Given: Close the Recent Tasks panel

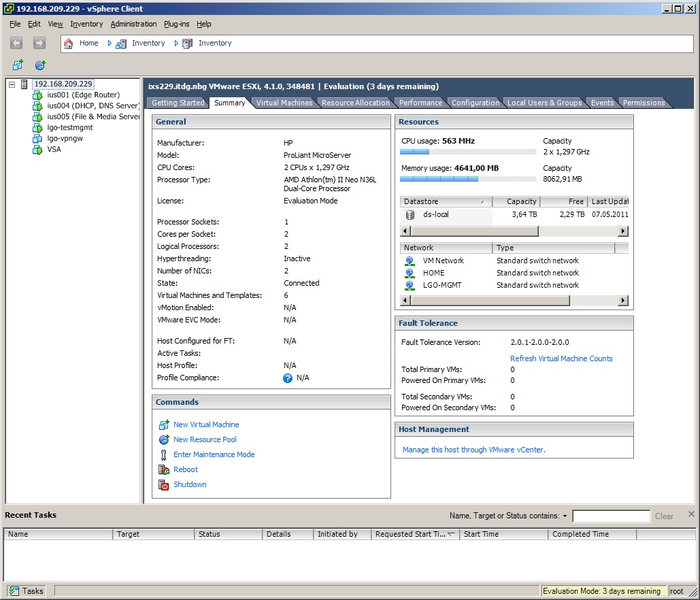Looking at the screenshot, I should tap(691, 514).
